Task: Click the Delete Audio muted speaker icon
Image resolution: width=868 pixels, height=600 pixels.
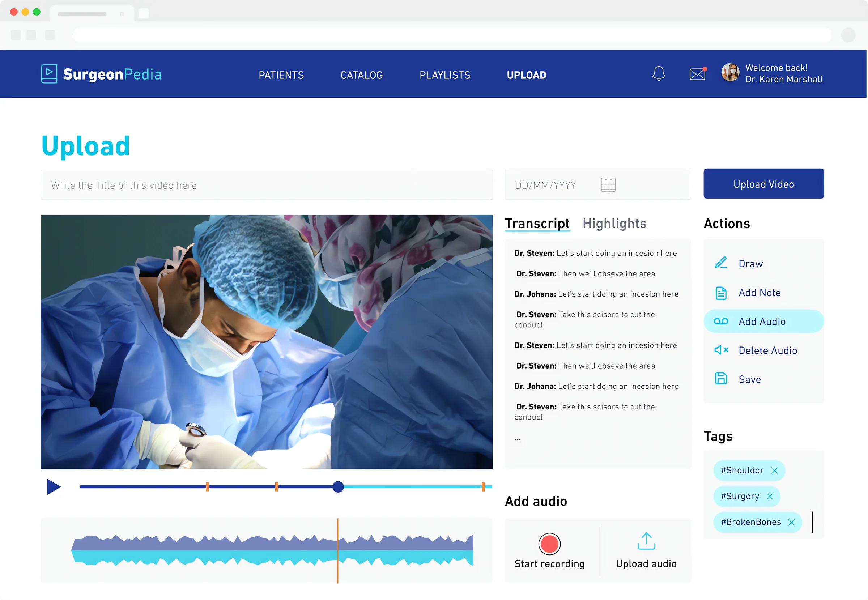Action: click(721, 350)
